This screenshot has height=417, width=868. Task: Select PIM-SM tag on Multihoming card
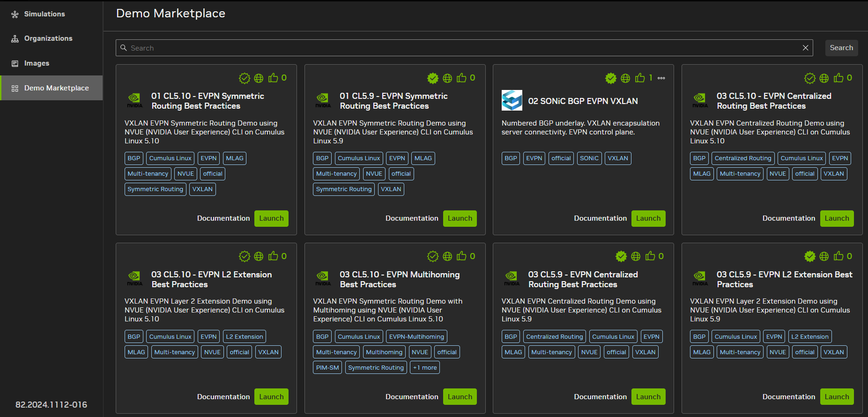[x=327, y=368]
